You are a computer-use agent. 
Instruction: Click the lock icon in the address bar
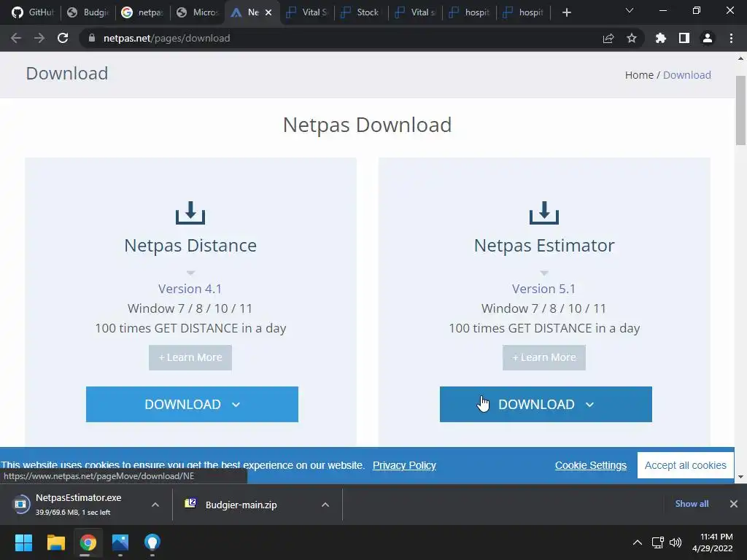(92, 38)
